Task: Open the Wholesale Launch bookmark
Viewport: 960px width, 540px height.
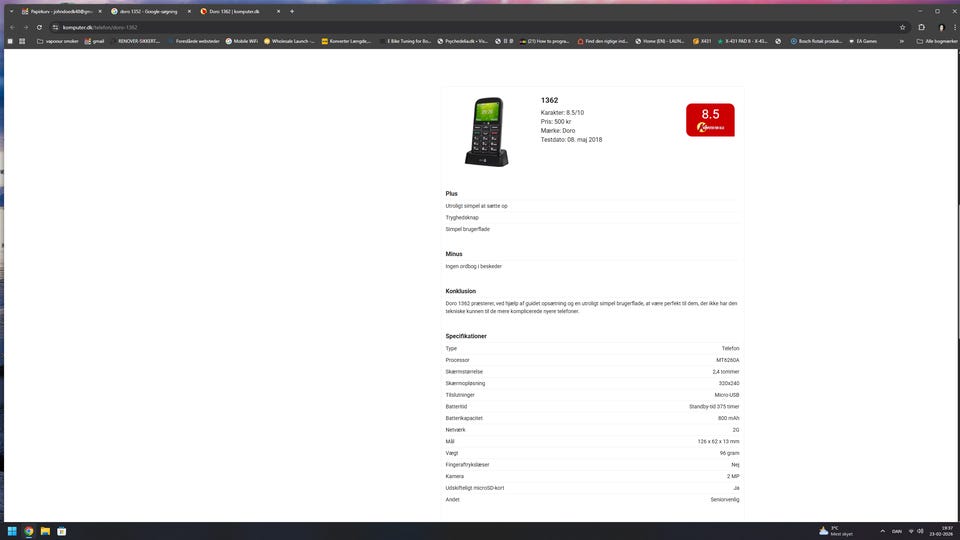Action: click(289, 42)
